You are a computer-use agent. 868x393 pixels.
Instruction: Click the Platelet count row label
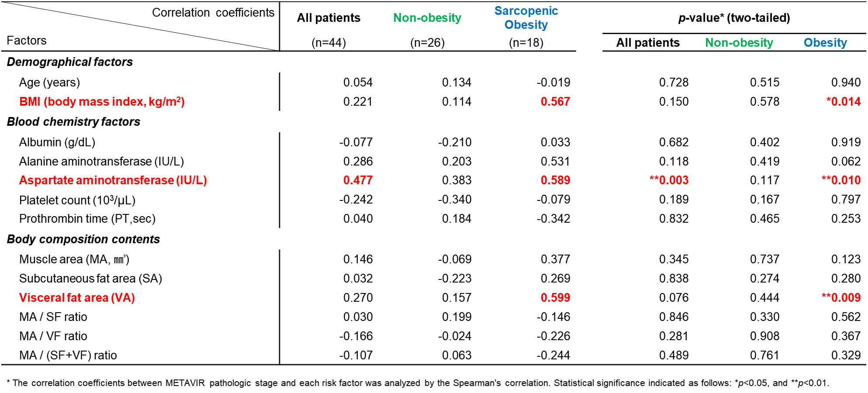coord(77,200)
